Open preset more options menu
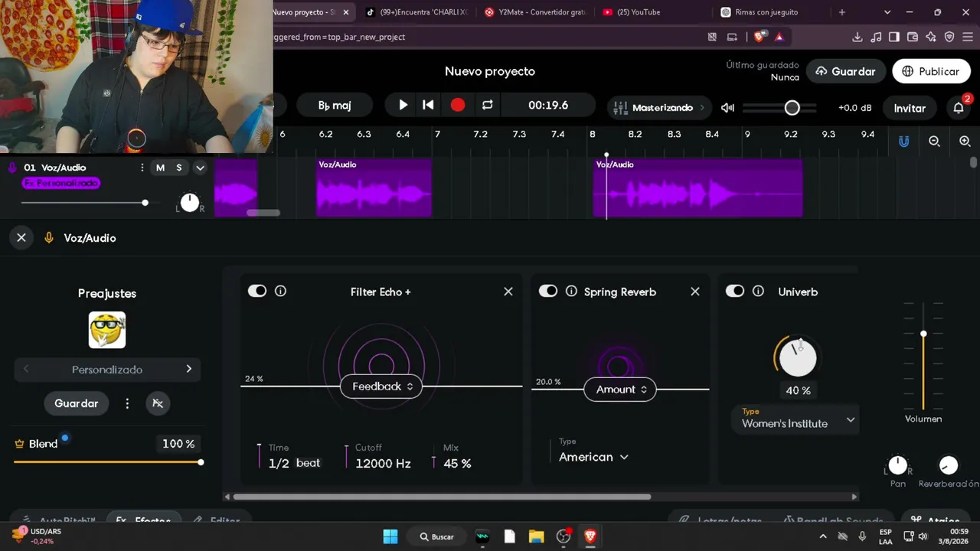Screen dimensions: 980x551 (x=127, y=403)
